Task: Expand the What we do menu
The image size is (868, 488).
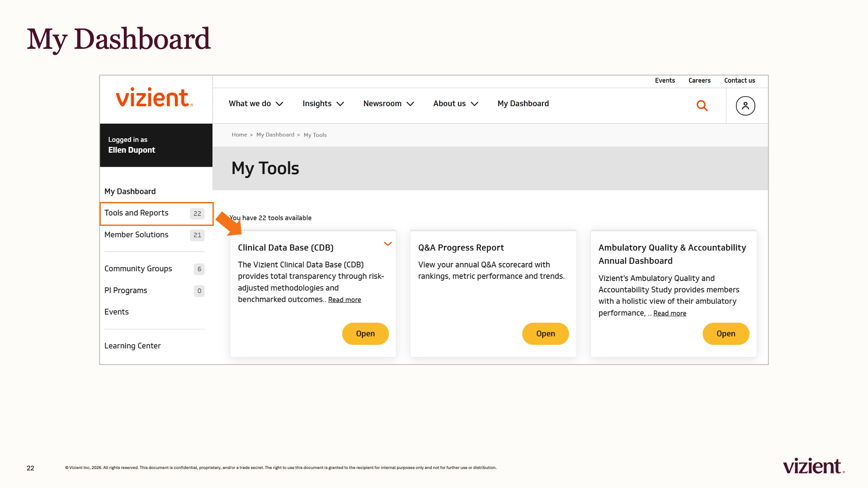Action: [x=256, y=103]
